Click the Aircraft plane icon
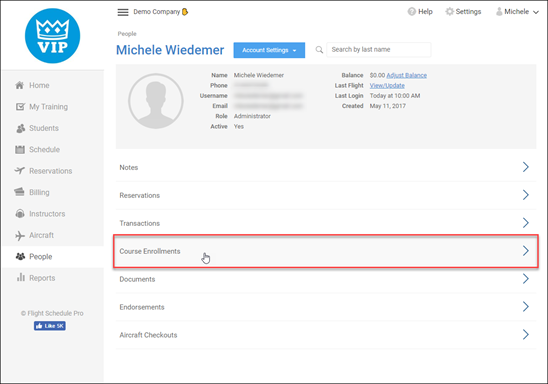Image resolution: width=548 pixels, height=384 pixels. coord(20,236)
